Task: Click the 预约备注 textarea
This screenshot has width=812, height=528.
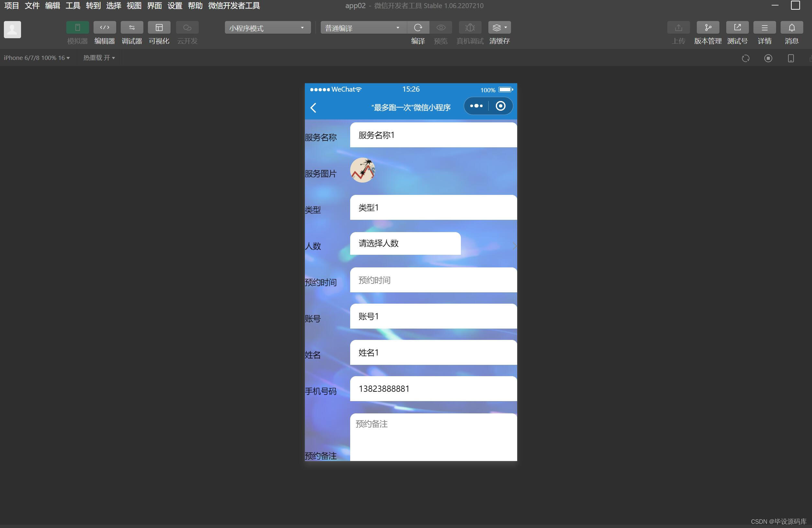Action: (433, 437)
